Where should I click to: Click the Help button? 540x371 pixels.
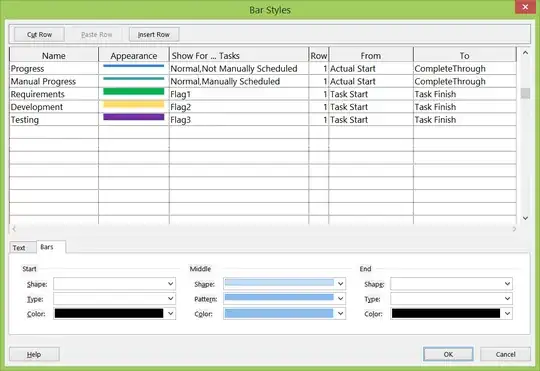pos(34,354)
